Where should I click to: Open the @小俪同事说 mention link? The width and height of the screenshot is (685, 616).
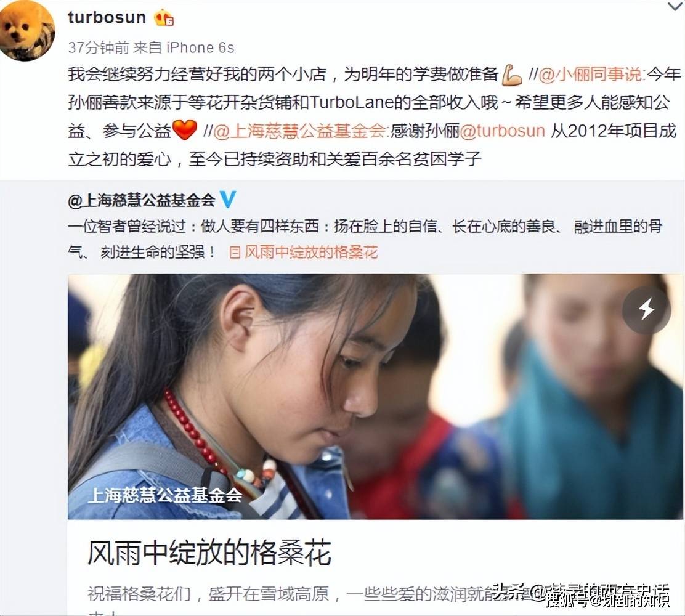[591, 75]
